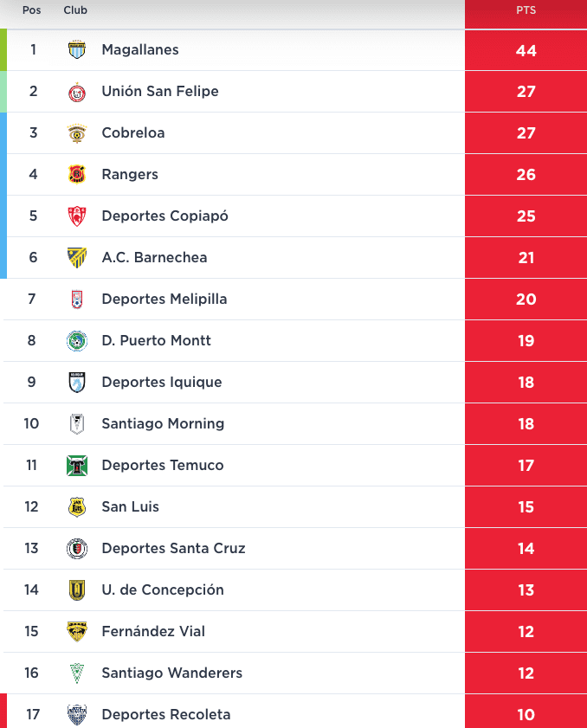The height and width of the screenshot is (728, 587).
Task: Open the Deportes Santa Cruz link
Action: coord(173,548)
